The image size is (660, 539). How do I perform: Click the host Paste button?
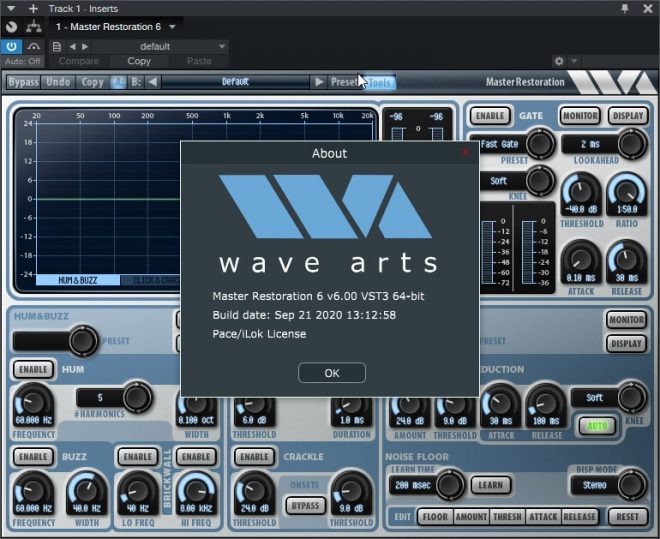click(x=199, y=61)
